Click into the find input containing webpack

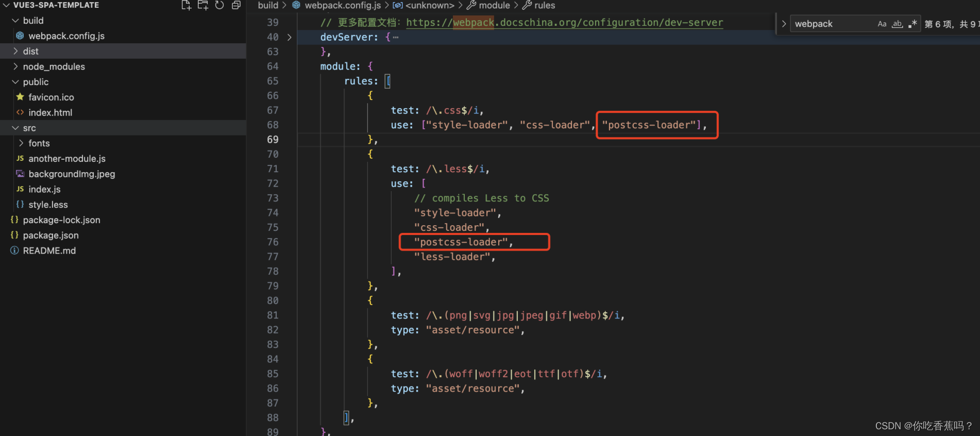[x=832, y=24]
